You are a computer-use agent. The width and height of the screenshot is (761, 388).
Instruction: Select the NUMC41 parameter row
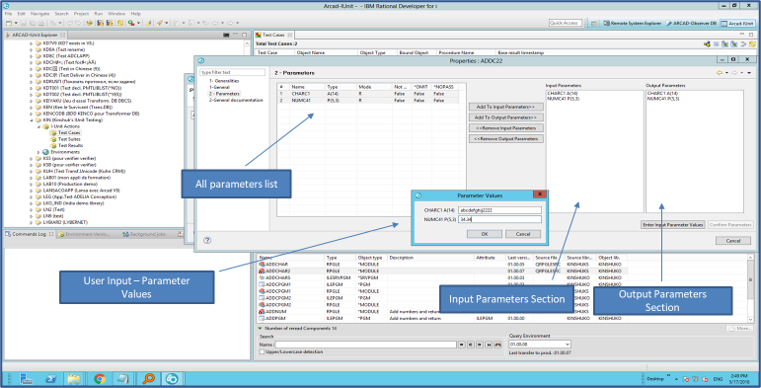(368, 100)
